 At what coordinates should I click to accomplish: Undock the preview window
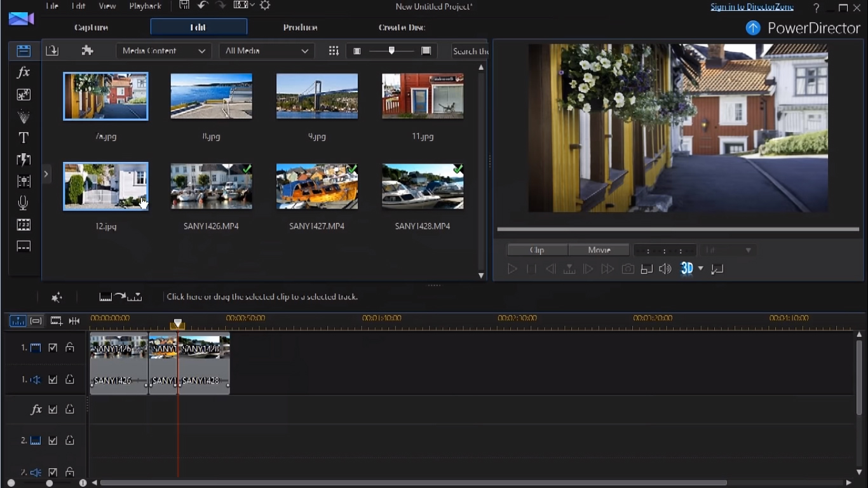click(x=717, y=269)
